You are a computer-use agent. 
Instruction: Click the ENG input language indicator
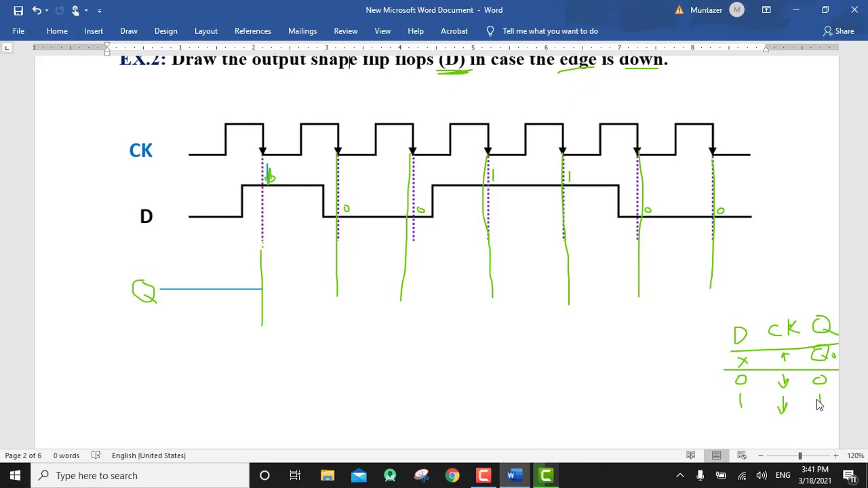(783, 476)
